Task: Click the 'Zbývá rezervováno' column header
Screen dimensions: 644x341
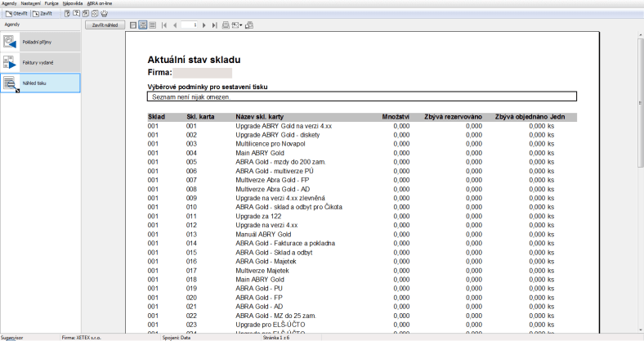Action: pyautogui.click(x=453, y=117)
